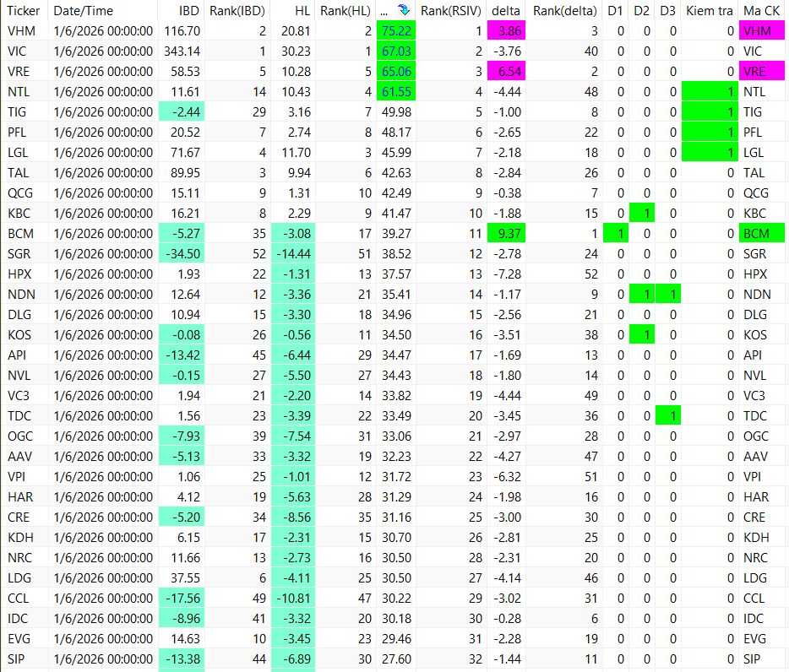789x672 pixels.
Task: Sort by Rank(IBD) column header
Action: tap(237, 11)
